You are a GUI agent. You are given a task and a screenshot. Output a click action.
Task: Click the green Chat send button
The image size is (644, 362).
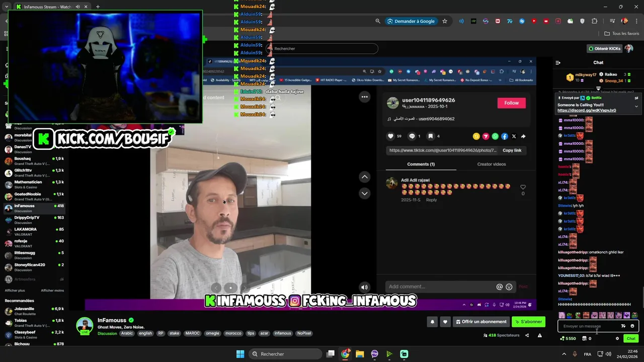(x=631, y=338)
